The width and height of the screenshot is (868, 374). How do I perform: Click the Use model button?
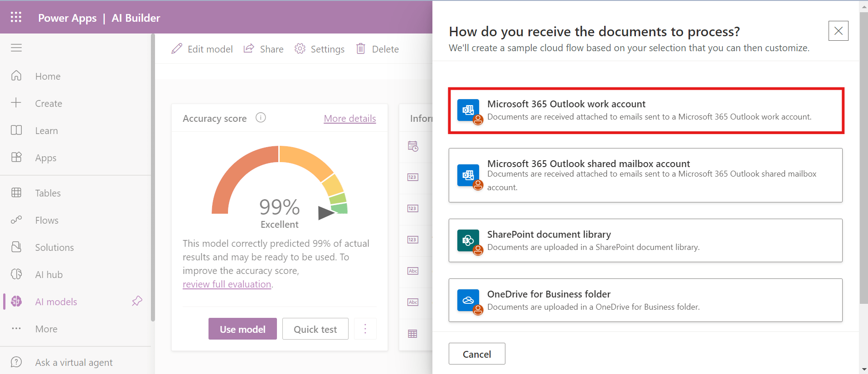tap(242, 329)
